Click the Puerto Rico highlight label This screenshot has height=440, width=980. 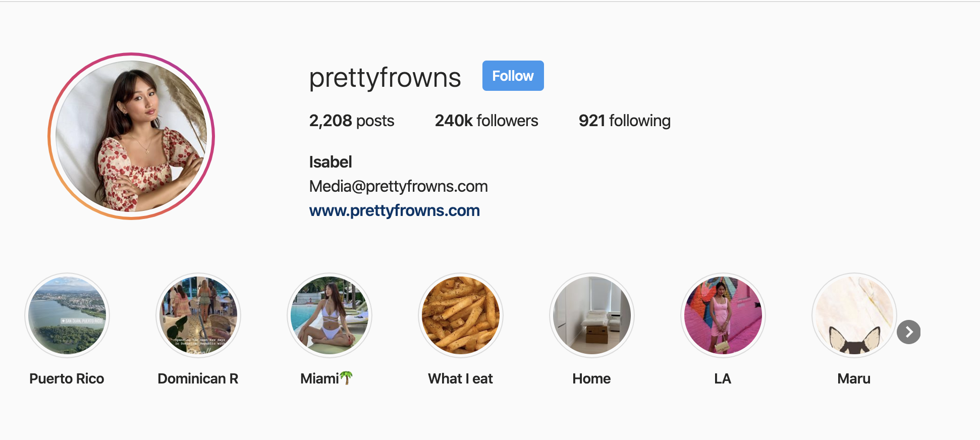67,378
